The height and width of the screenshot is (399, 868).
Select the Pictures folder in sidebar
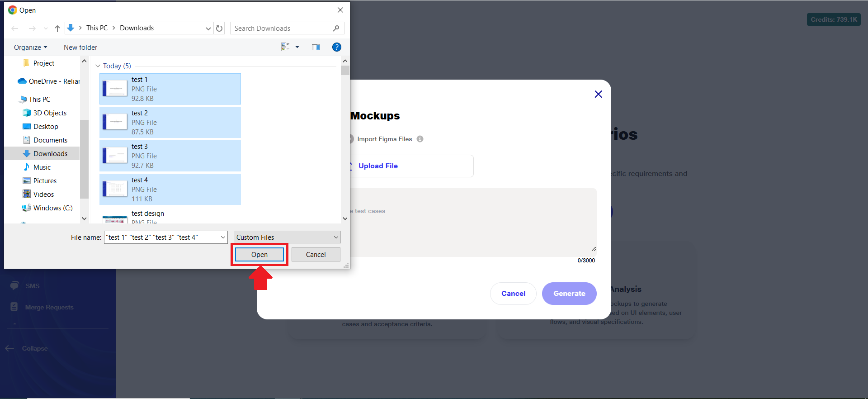(45, 180)
